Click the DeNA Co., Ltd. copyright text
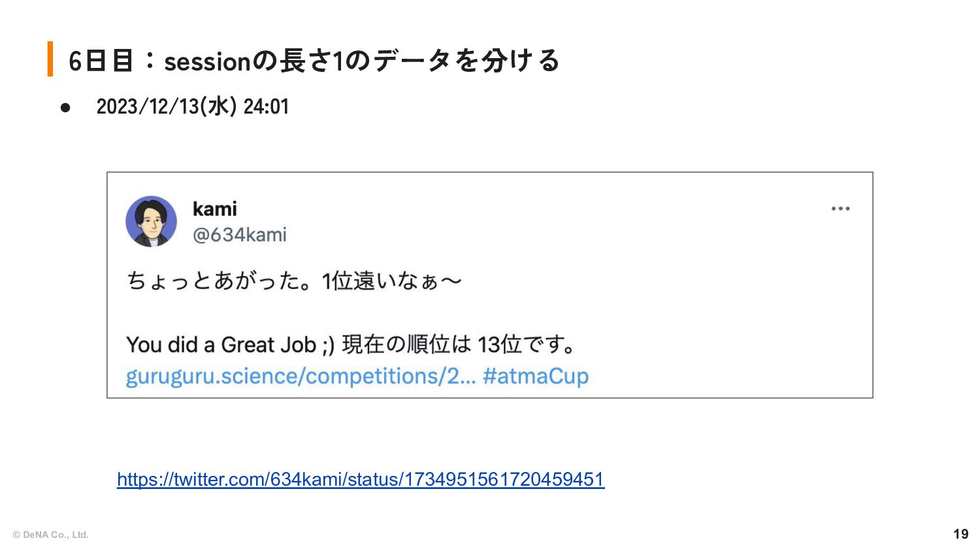 click(x=50, y=535)
